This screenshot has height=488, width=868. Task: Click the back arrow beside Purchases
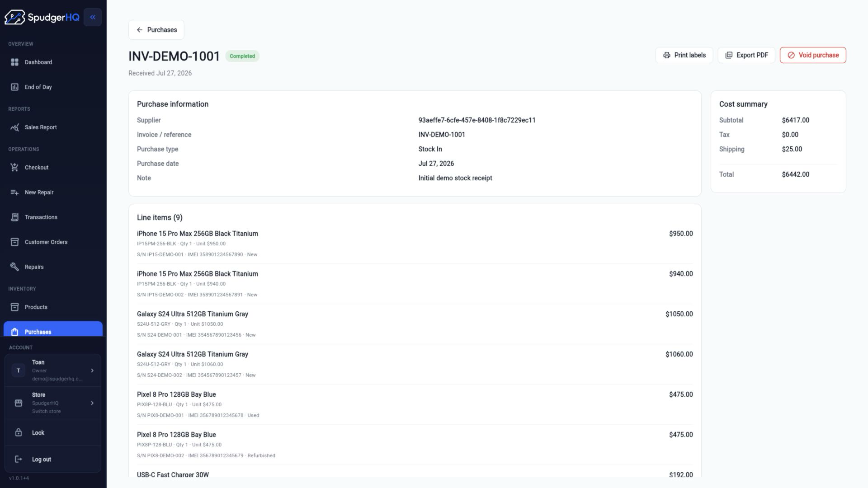[140, 30]
